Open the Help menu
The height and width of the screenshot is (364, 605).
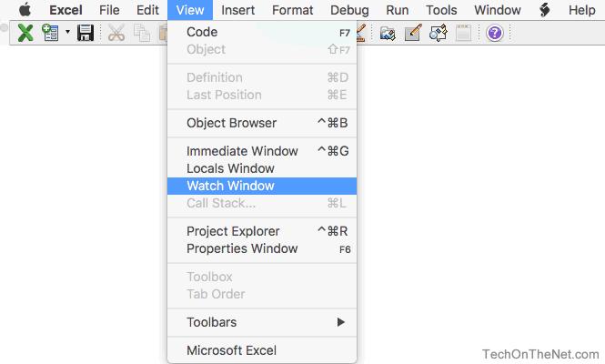coord(581,10)
